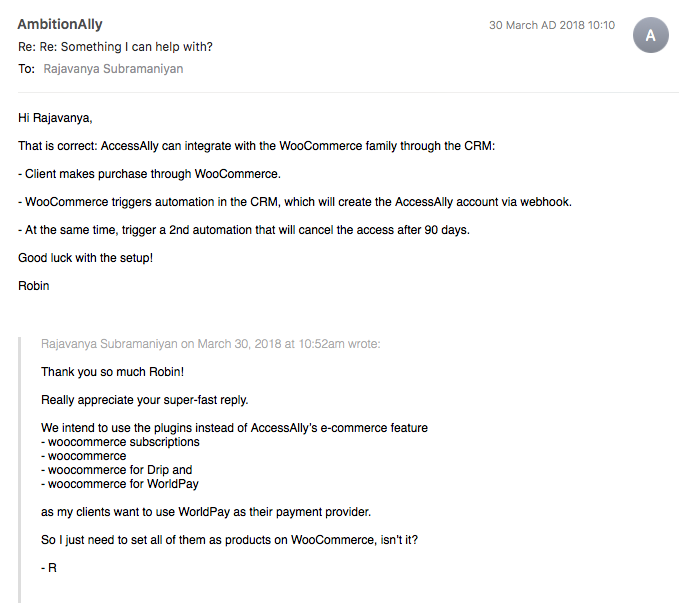
Task: Click the 'To:' label
Action: click(26, 69)
